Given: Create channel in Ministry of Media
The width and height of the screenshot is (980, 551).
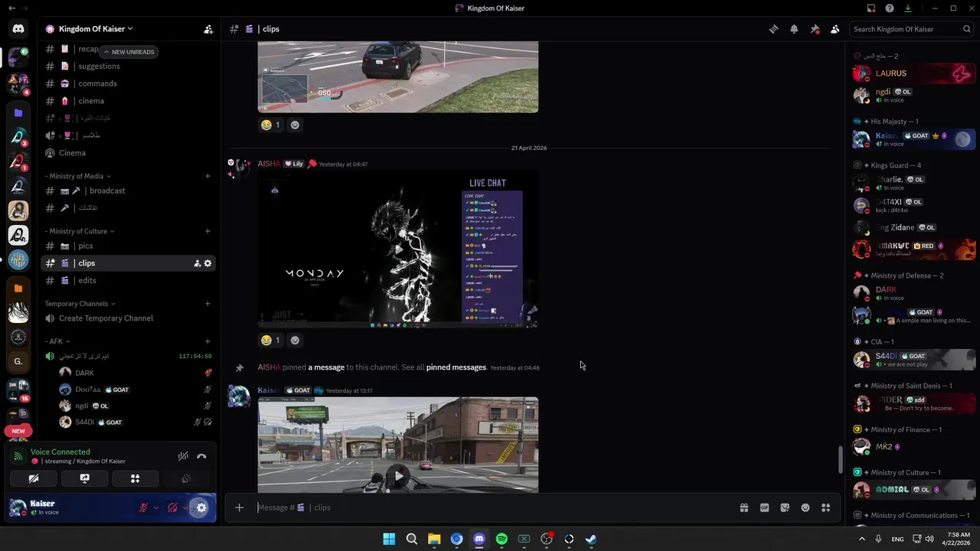Looking at the screenshot, I should pos(207,176).
